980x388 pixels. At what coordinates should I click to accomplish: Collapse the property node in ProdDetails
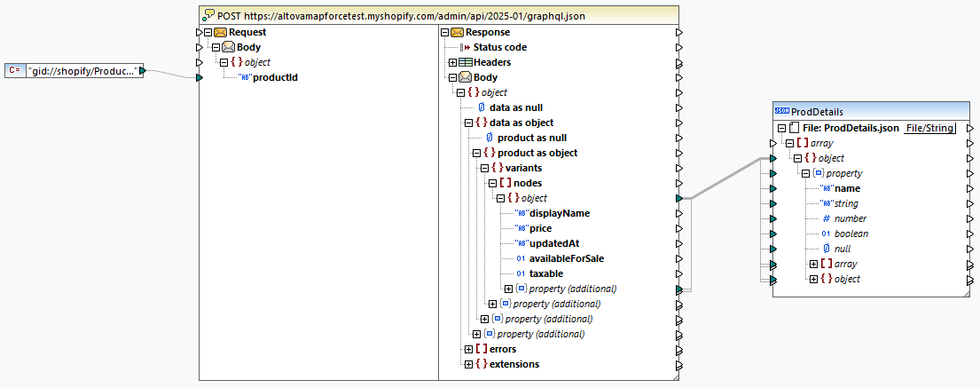[x=805, y=173]
